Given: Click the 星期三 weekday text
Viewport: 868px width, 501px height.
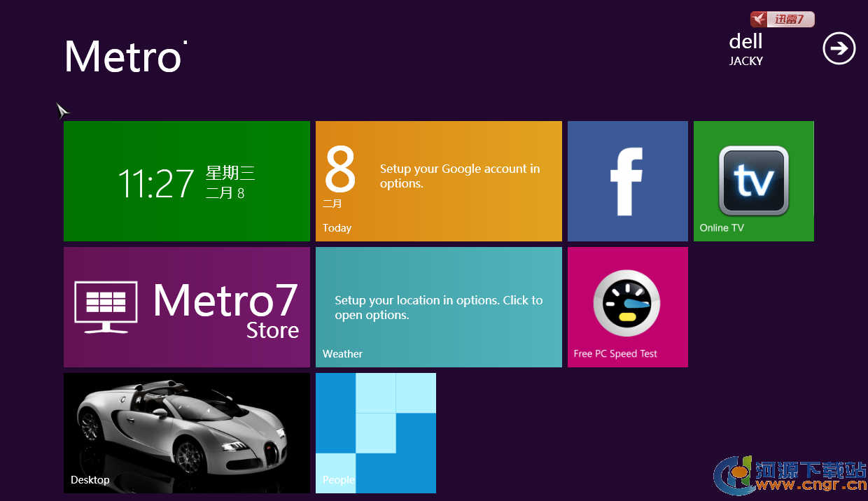Looking at the screenshot, I should 230,173.
